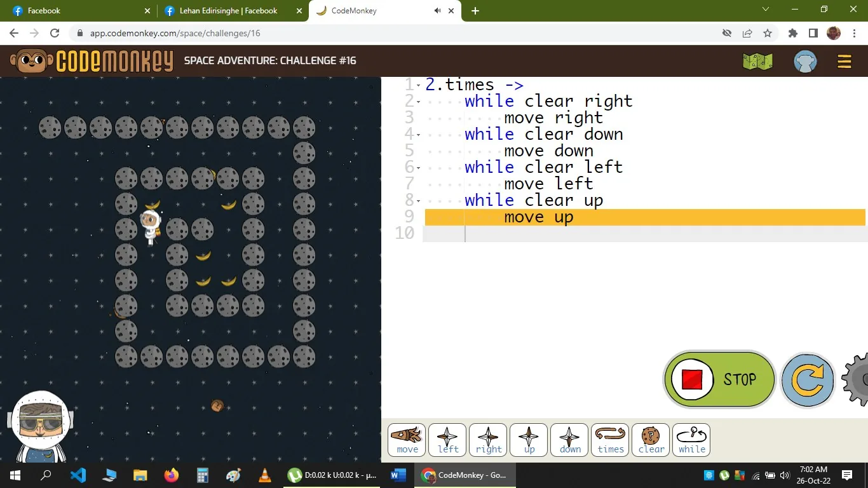Add a while loop block
The width and height of the screenshot is (868, 488).
point(691,440)
